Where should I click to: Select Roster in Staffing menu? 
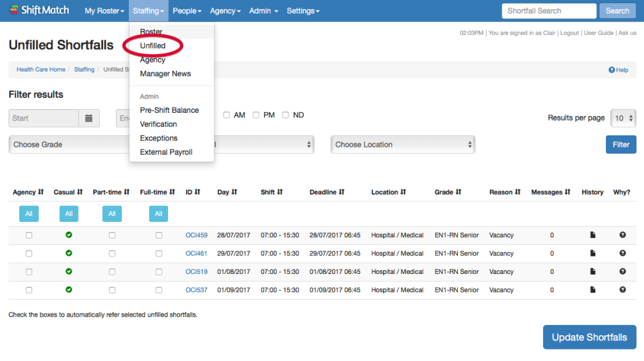coord(151,32)
